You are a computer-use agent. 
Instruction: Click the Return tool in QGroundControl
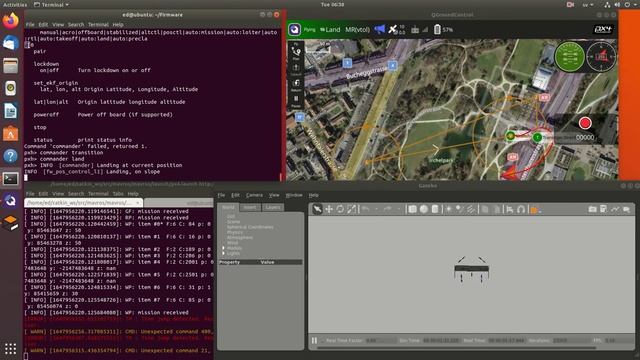(296, 85)
